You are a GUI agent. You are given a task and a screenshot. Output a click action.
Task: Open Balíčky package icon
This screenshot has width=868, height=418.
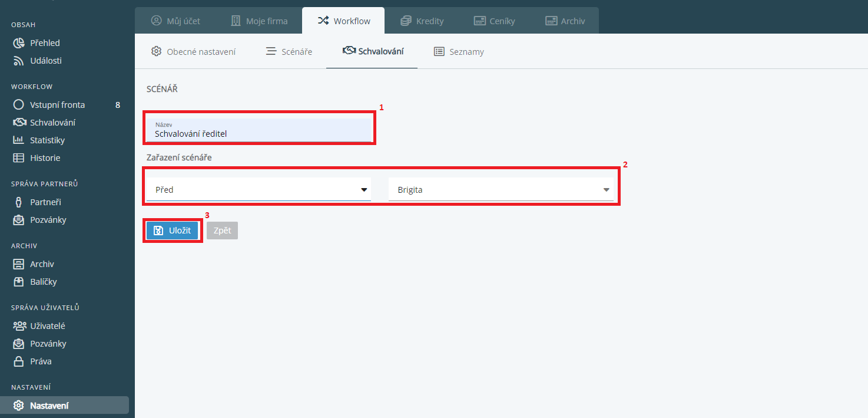pyautogui.click(x=19, y=282)
